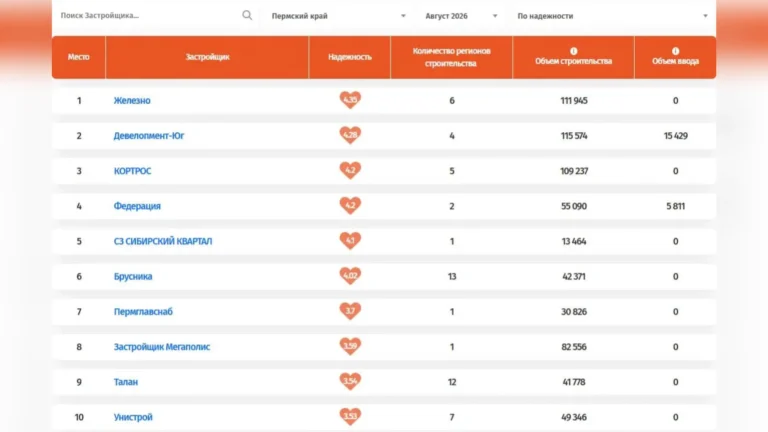Click the heart in СЗ СИБИРСКИЙ КВАРТАЛ row

[x=350, y=241]
